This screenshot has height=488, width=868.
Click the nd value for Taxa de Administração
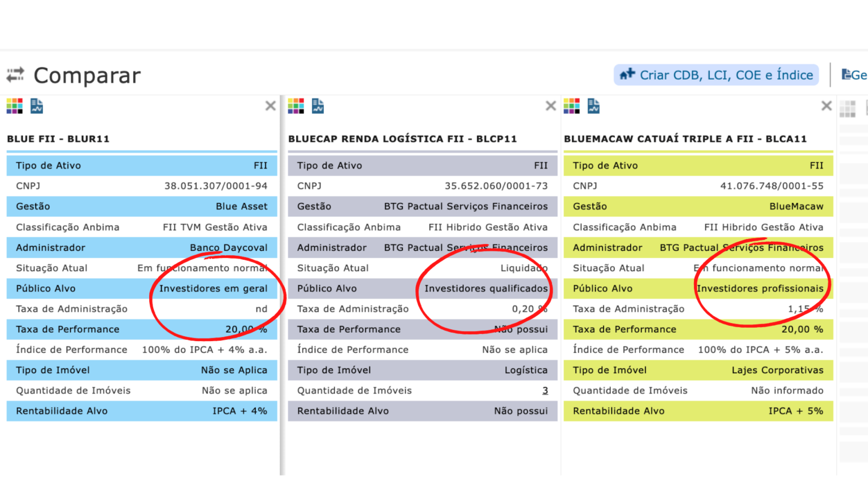click(x=262, y=308)
